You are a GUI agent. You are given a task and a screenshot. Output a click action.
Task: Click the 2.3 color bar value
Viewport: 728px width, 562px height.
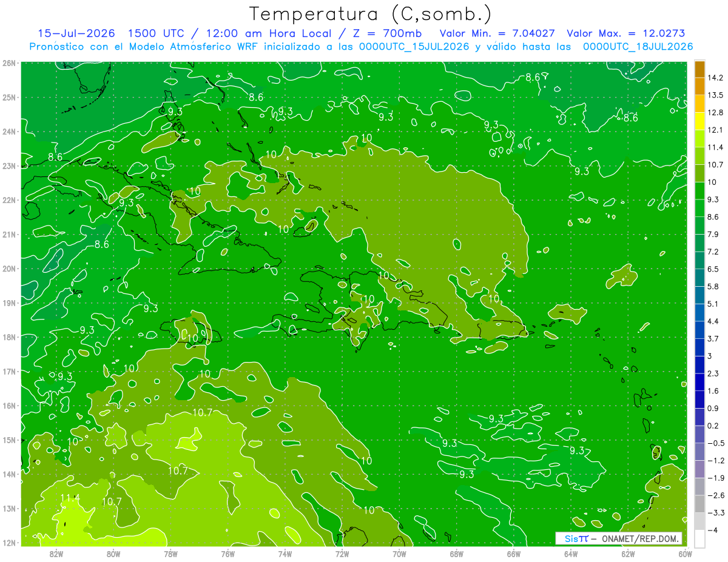(713, 373)
